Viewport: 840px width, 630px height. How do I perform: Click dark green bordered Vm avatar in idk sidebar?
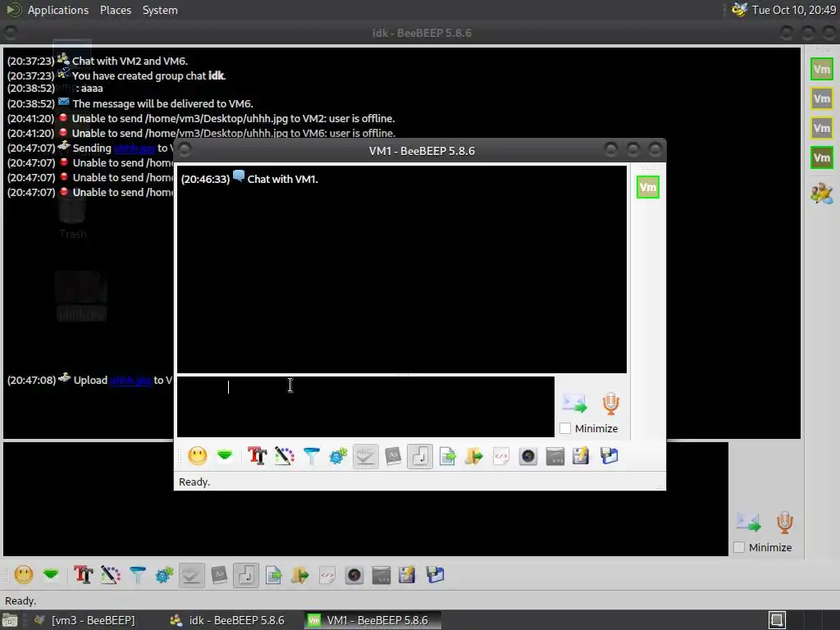[x=822, y=157]
